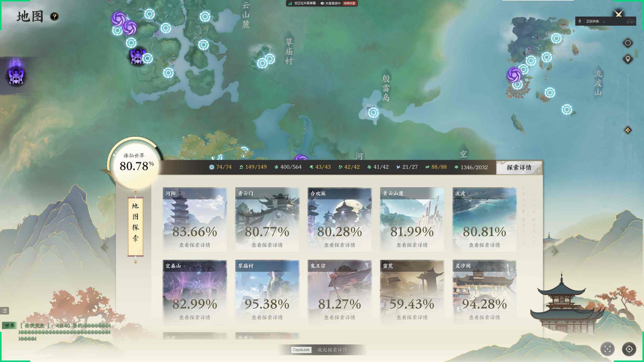Click the teleport waypoint counter icon 74/74
This screenshot has width=644, height=362.
(212, 167)
